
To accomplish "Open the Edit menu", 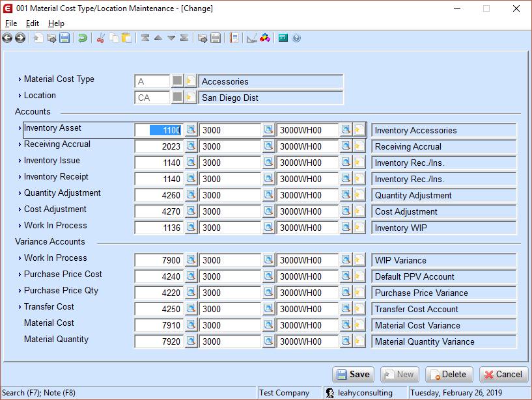I will [33, 23].
